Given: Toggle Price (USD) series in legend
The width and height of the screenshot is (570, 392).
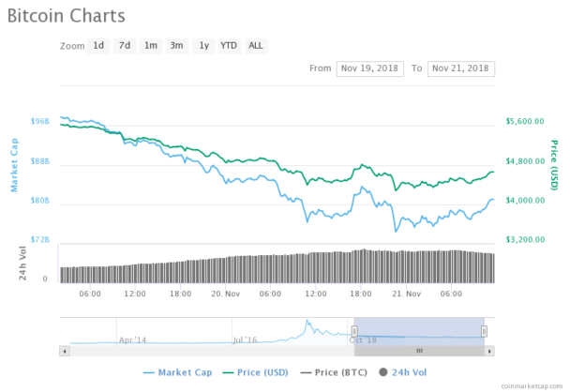Looking at the screenshot, I should [x=255, y=372].
